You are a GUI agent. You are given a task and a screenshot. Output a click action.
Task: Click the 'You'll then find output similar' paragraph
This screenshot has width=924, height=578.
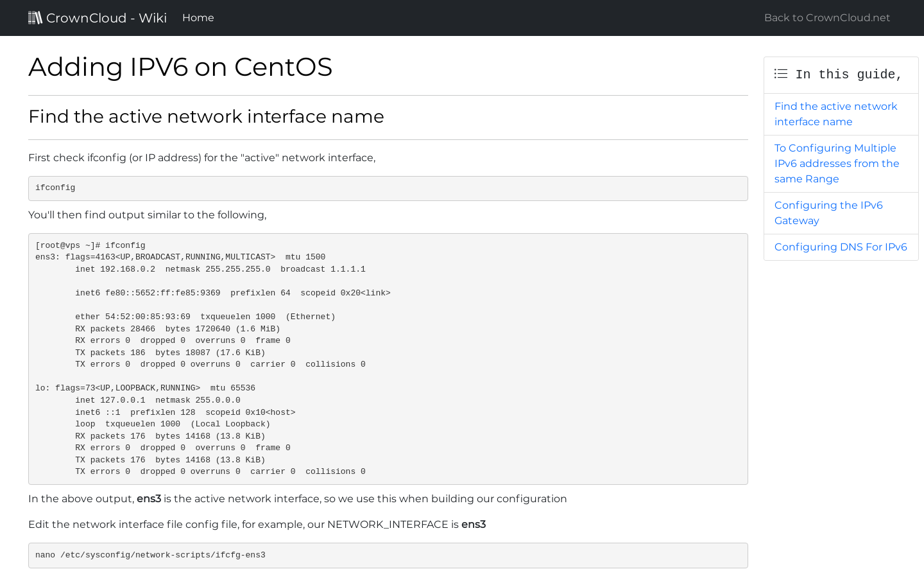[x=147, y=215]
